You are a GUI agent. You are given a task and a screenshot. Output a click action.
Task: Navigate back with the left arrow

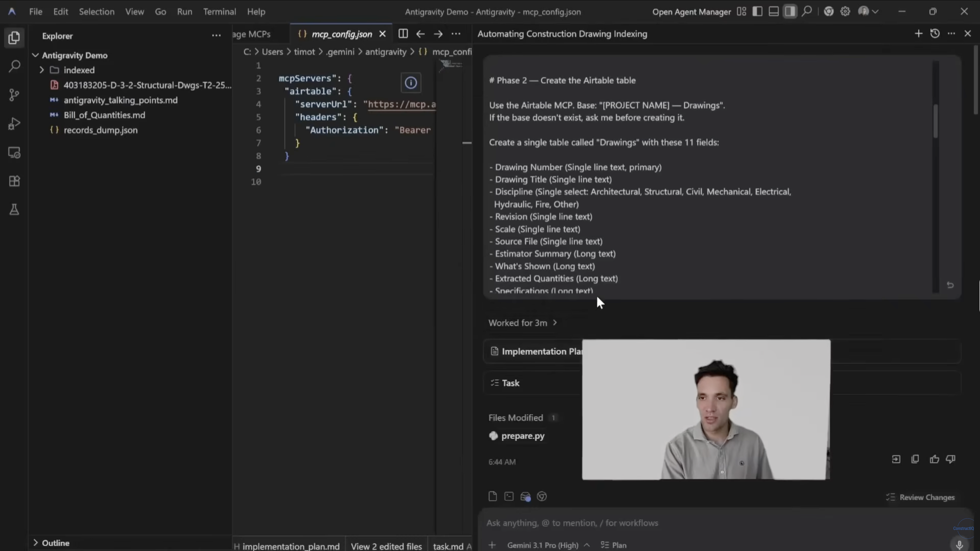(420, 34)
